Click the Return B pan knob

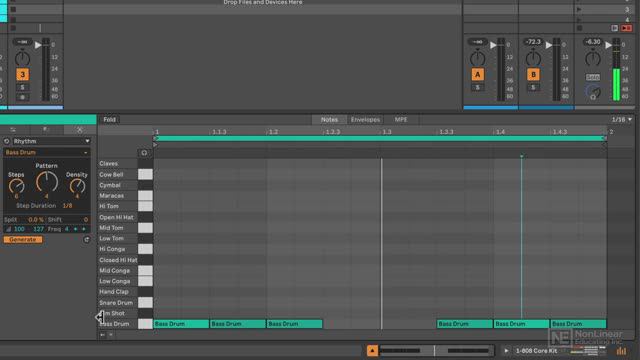click(x=533, y=58)
